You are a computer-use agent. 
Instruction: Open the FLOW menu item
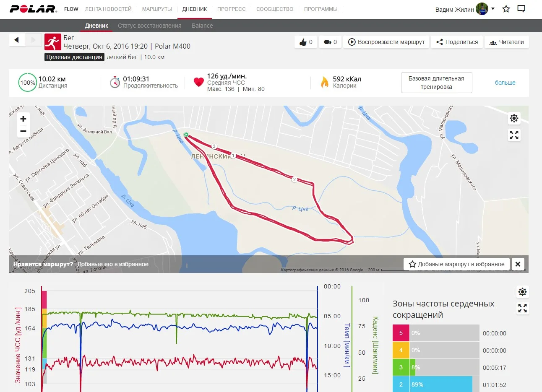(x=71, y=9)
